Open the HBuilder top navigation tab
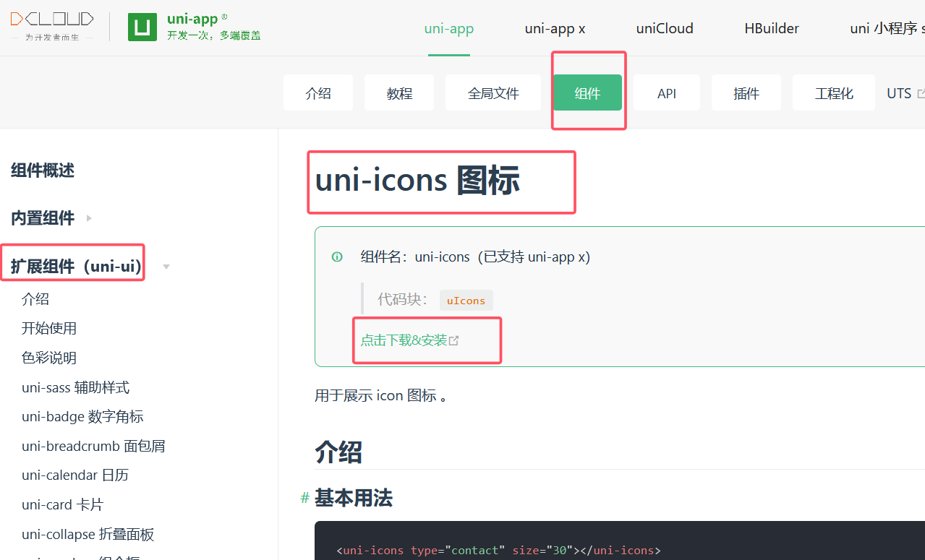 [772, 28]
